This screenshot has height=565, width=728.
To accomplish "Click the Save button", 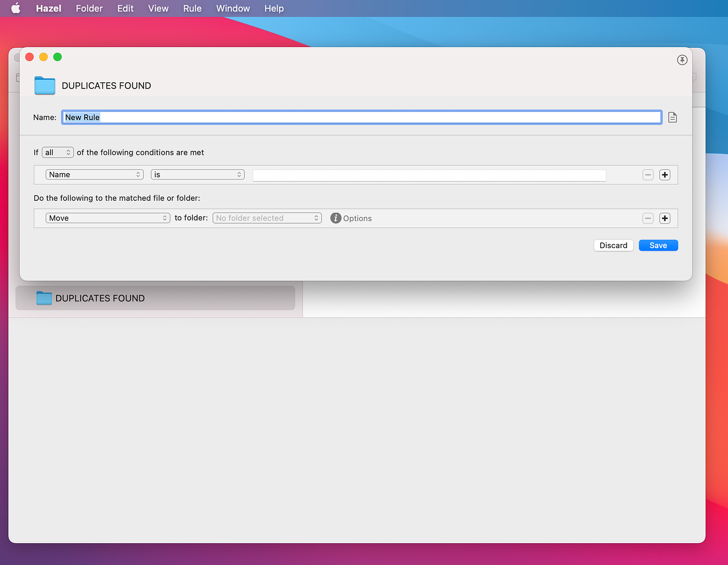I will pos(658,246).
